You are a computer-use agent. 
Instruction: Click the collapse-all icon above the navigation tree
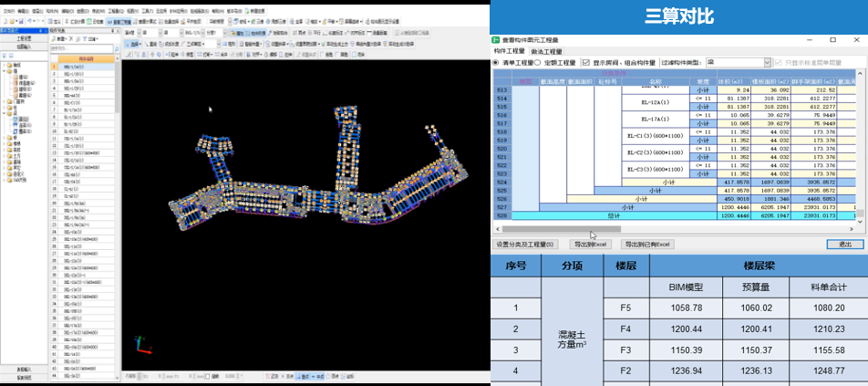(11, 56)
